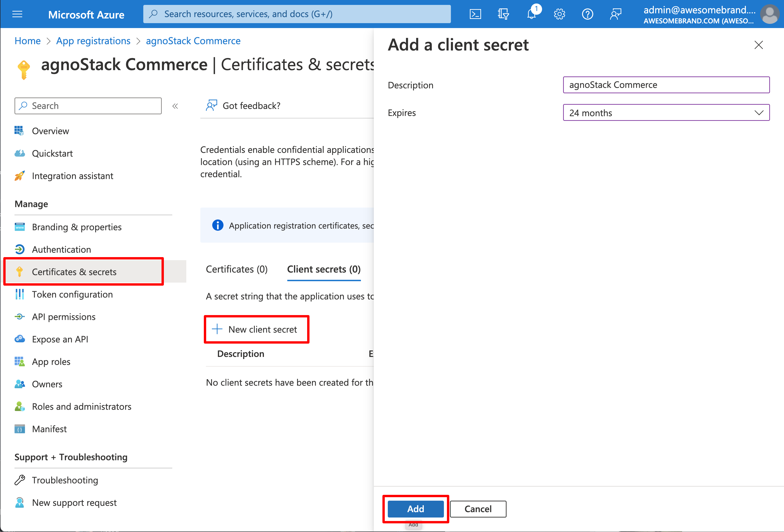Go to Home breadcrumb
Image resolution: width=784 pixels, height=532 pixels.
pos(27,41)
